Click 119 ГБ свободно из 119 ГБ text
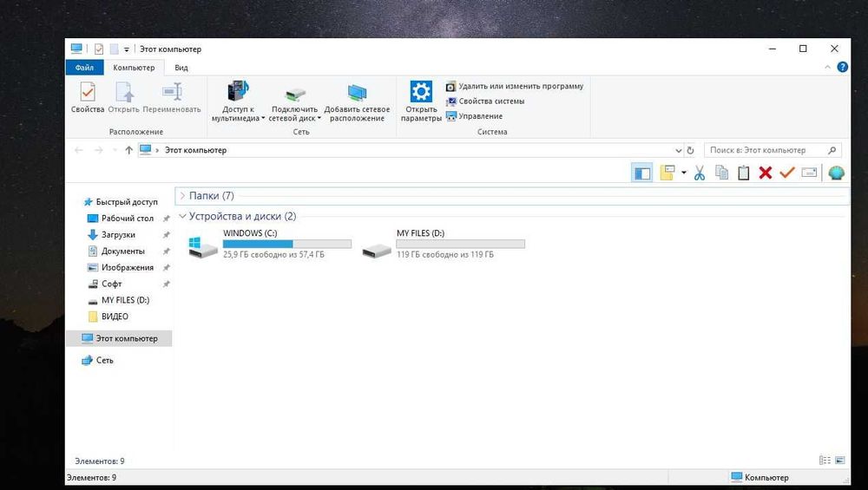 pos(445,255)
